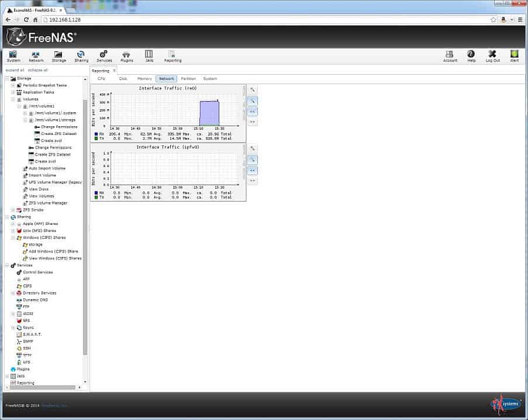Open the Sharing toolbar icon

[81, 56]
